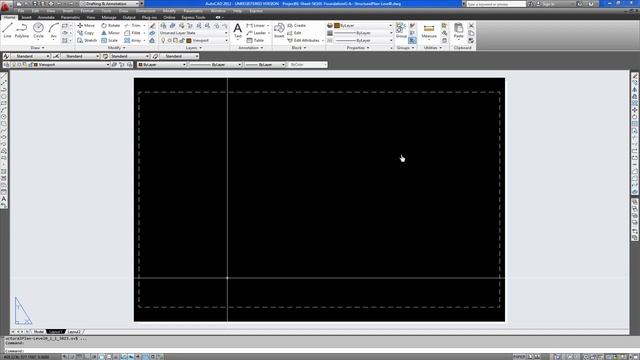Open the table style Standard dropdown
The height and width of the screenshot is (360, 640).
pyautogui.click(x=129, y=56)
